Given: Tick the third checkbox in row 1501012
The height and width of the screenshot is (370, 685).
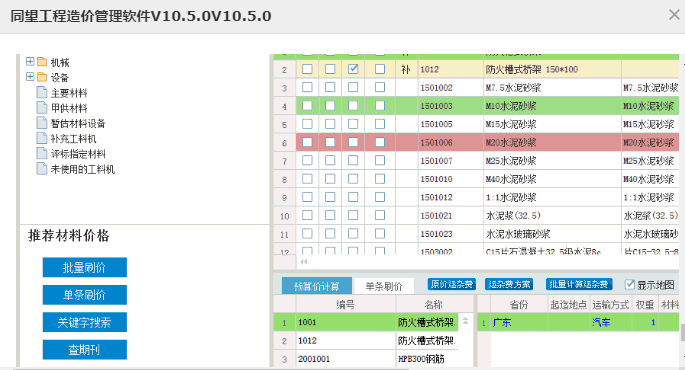Looking at the screenshot, I should point(353,197).
